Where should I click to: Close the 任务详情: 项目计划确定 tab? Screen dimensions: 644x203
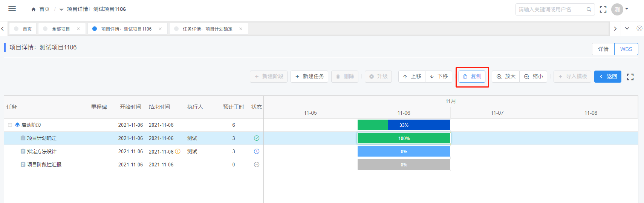pyautogui.click(x=241, y=29)
